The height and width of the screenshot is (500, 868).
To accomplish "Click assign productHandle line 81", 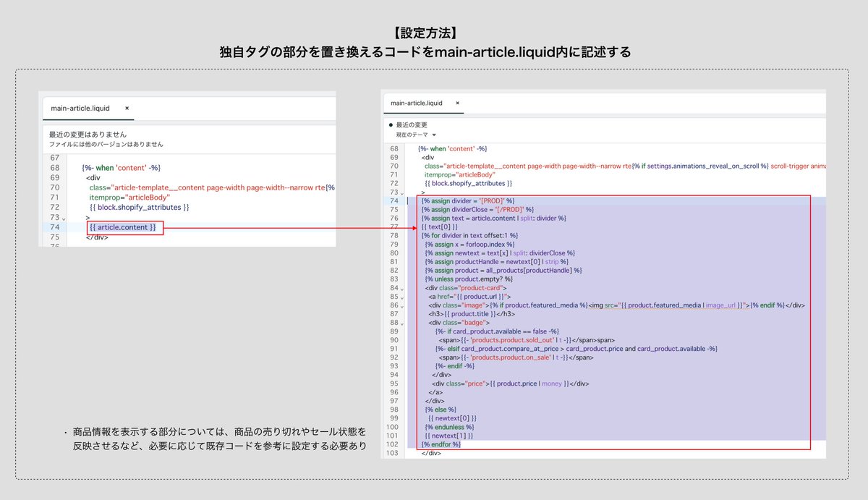I will coord(497,262).
